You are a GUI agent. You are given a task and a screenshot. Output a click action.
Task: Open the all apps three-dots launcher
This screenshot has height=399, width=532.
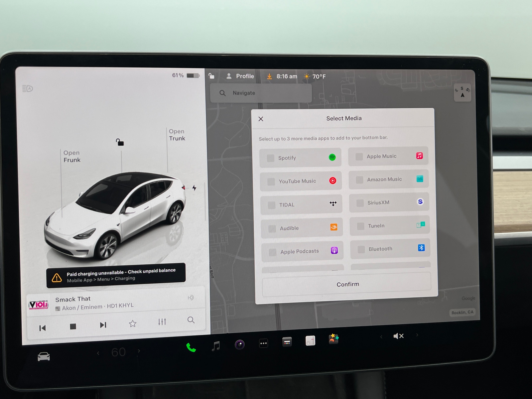point(264,343)
